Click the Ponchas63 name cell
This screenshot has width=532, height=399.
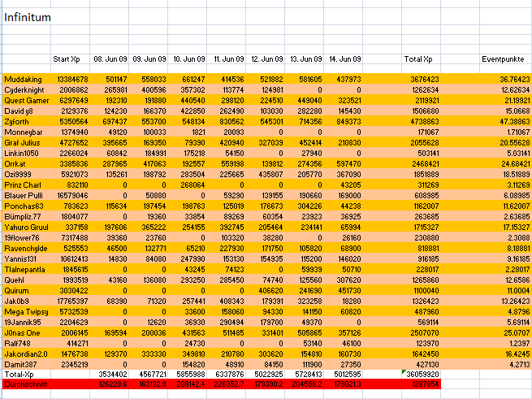tap(27, 206)
